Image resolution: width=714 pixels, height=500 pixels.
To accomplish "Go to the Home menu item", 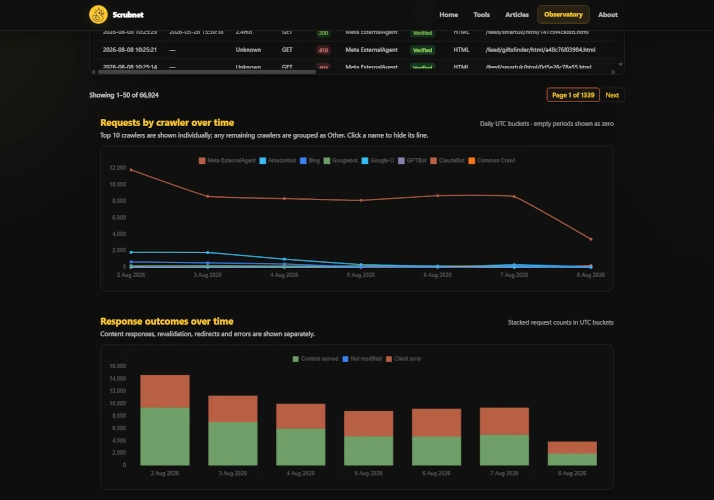I will [449, 15].
